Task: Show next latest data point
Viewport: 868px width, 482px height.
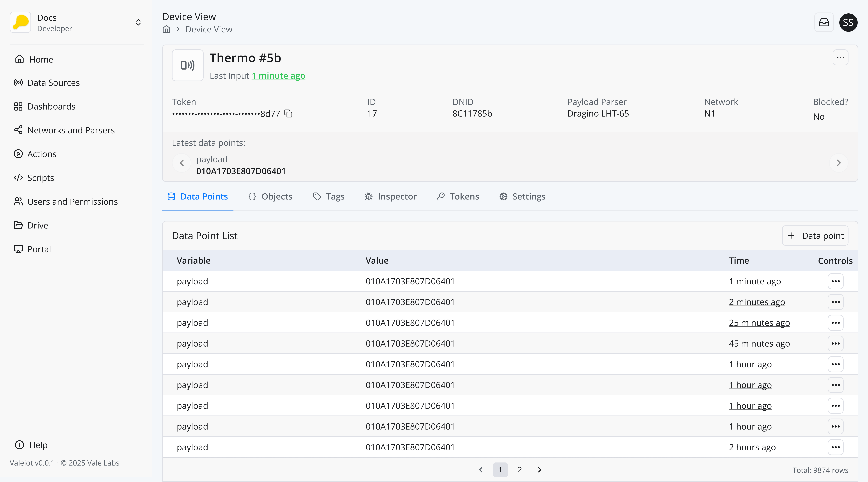Action: coord(838,163)
